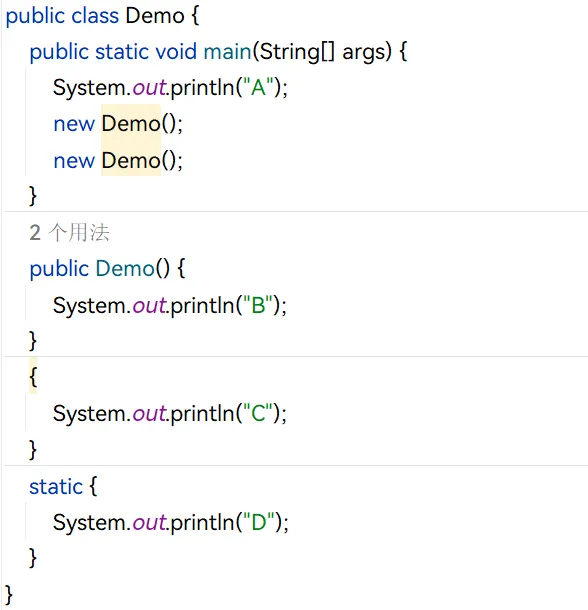Click the closing brace of main method
The image size is (588, 610).
[x=33, y=195]
